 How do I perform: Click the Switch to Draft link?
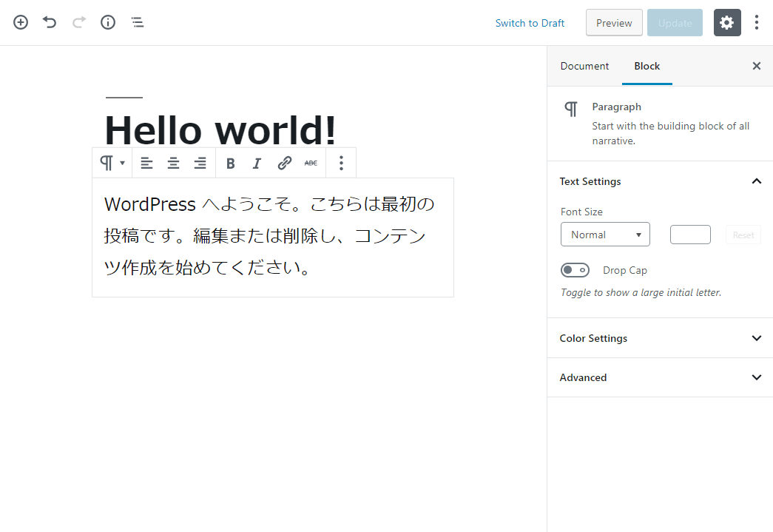[x=530, y=23]
